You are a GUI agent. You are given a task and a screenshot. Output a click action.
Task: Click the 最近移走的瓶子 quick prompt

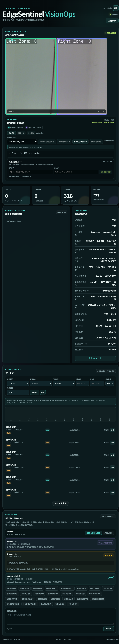click(x=12, y=594)
